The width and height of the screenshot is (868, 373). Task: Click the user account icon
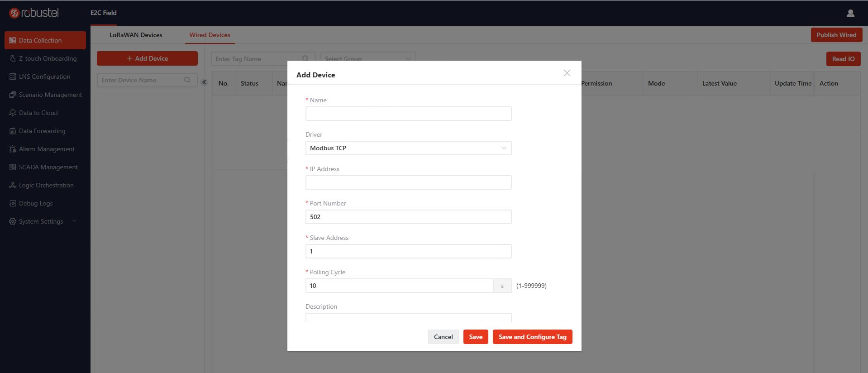[850, 13]
